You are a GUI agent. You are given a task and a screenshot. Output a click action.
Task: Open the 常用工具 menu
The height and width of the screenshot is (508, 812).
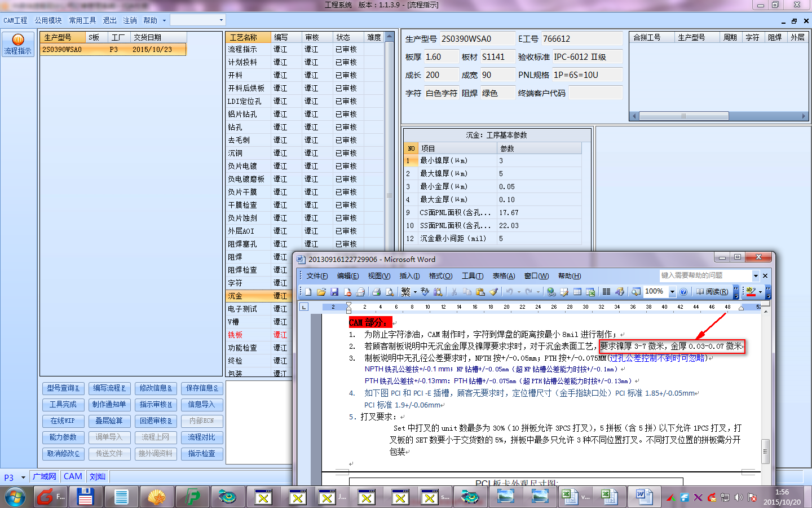tap(82, 20)
